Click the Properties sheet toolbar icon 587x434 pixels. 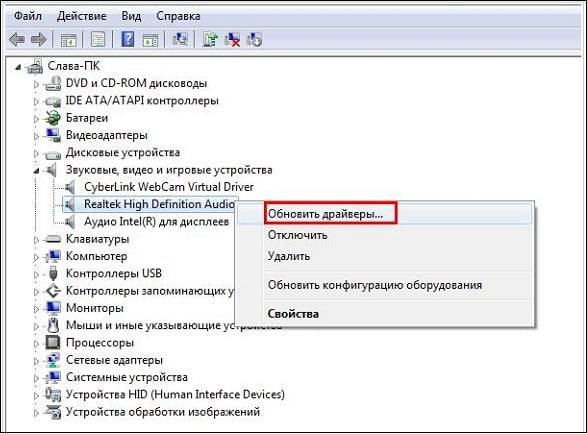98,40
